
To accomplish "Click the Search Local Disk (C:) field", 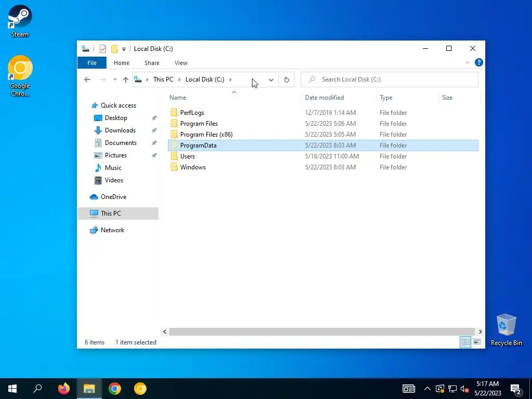I will (390, 79).
